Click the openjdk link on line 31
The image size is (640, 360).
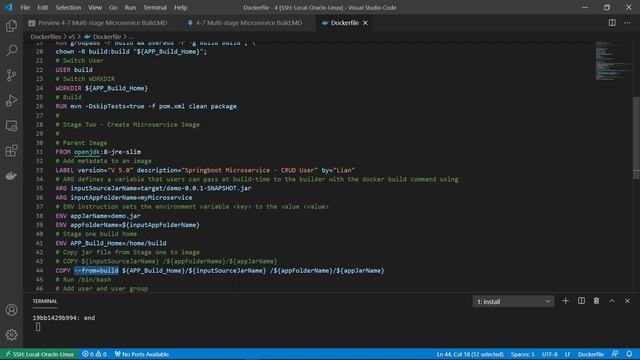click(x=87, y=152)
